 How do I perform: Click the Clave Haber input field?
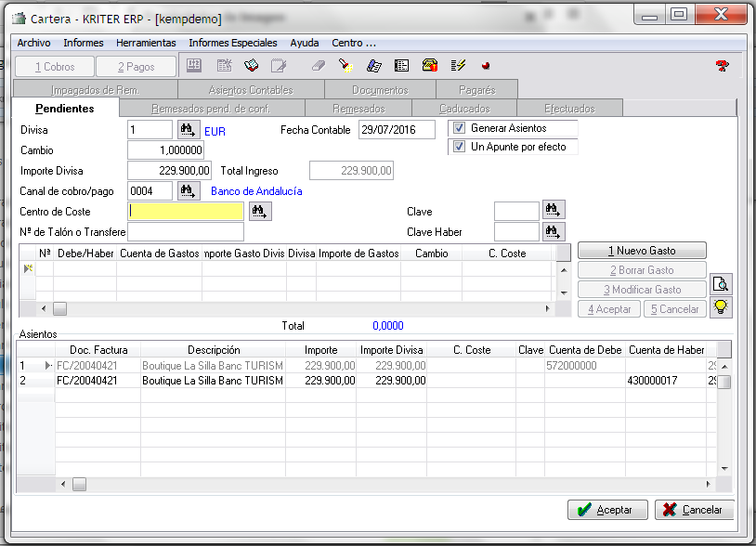point(516,232)
